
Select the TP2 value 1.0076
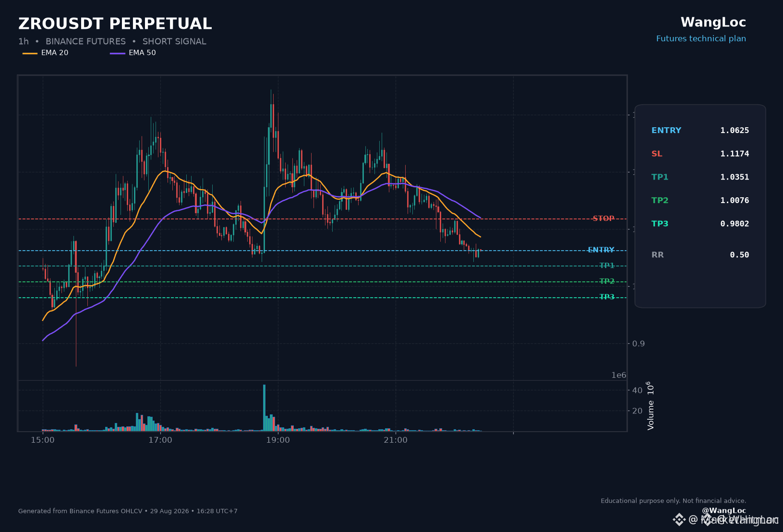(x=735, y=201)
